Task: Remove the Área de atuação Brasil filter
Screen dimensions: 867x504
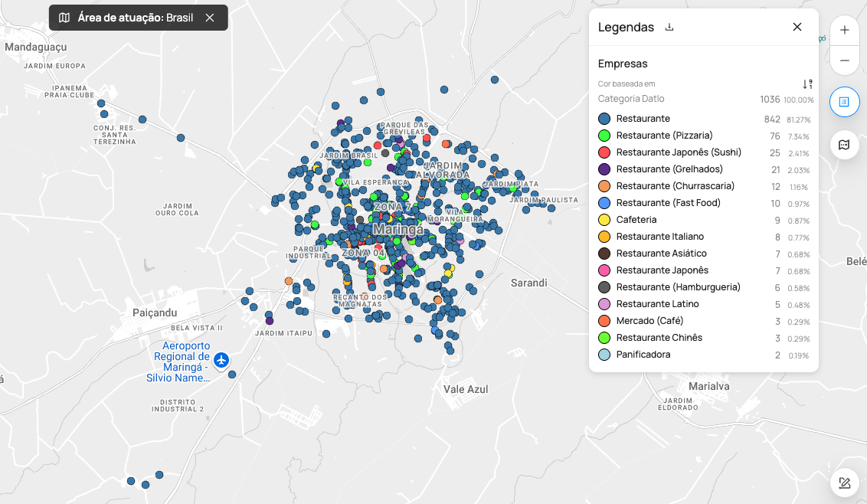Action: (x=210, y=18)
